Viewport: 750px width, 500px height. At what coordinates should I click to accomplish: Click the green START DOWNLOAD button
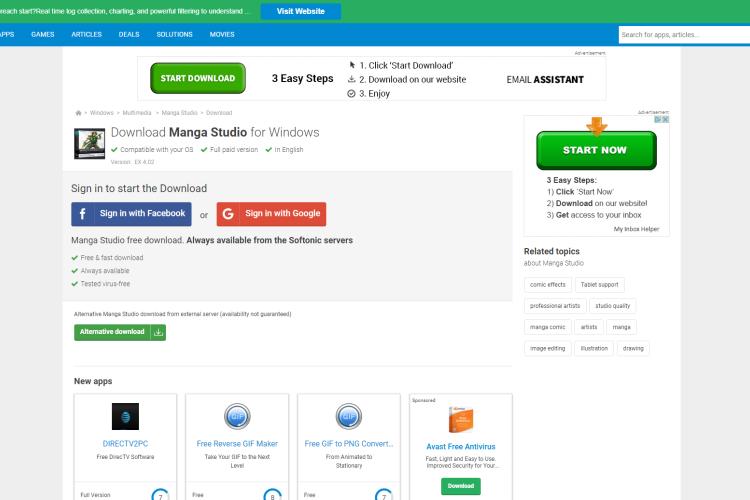tap(198, 78)
